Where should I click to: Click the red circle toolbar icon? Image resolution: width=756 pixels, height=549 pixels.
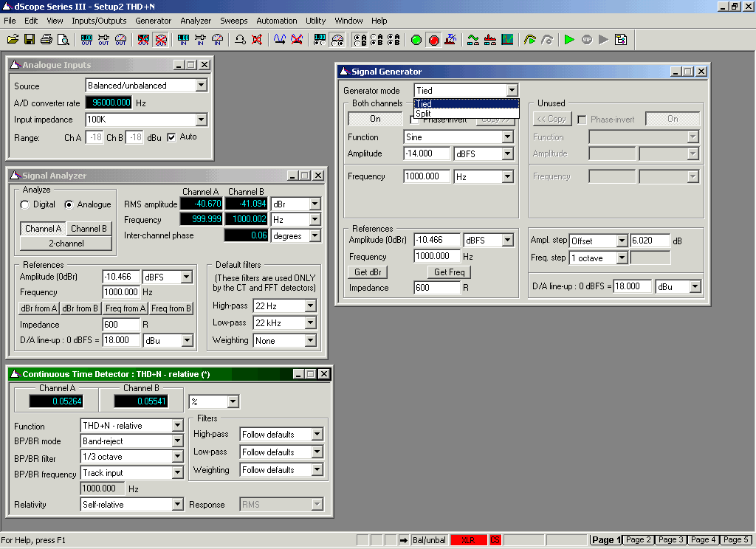point(433,40)
